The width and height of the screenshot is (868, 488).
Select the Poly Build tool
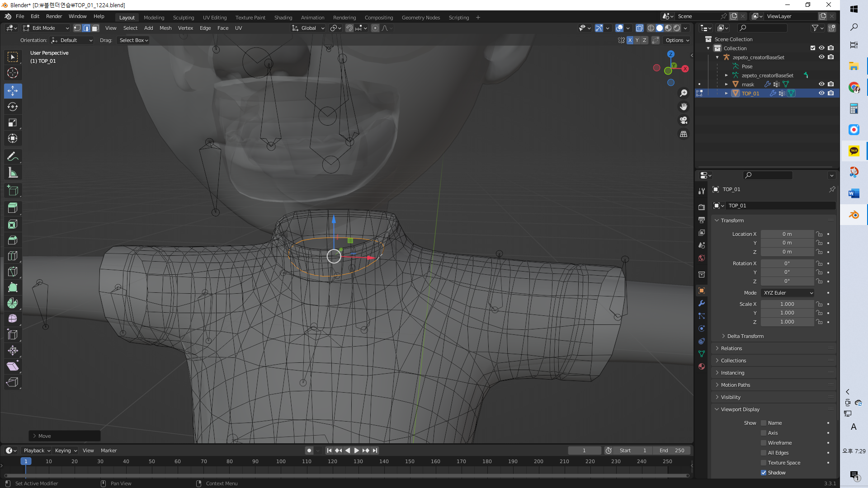click(x=13, y=287)
